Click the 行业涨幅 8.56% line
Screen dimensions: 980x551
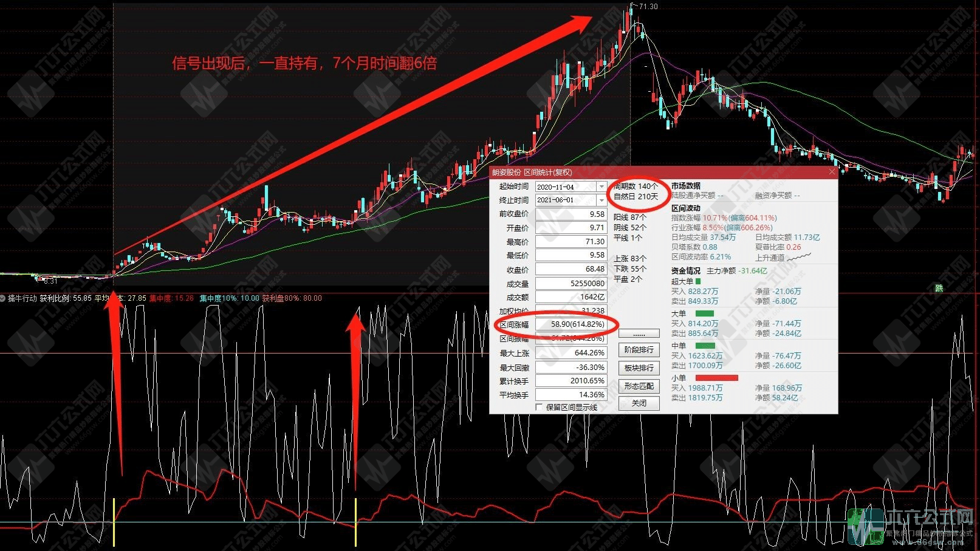click(x=722, y=227)
